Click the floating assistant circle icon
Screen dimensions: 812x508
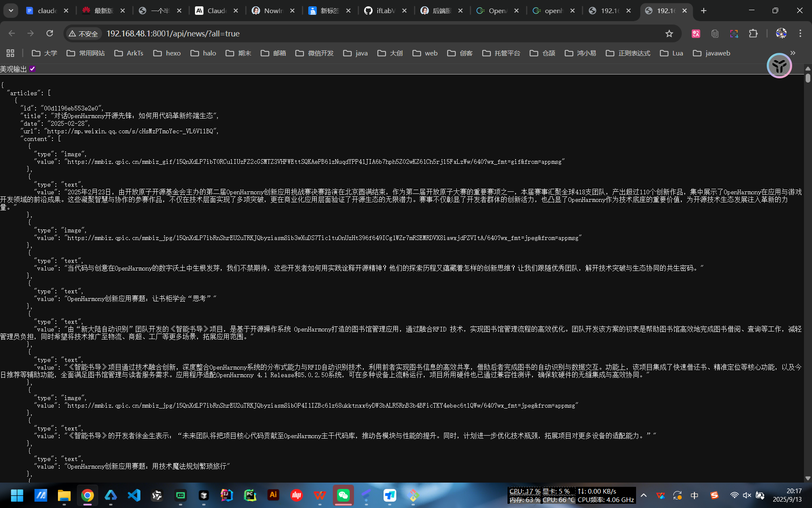pyautogui.click(x=779, y=66)
